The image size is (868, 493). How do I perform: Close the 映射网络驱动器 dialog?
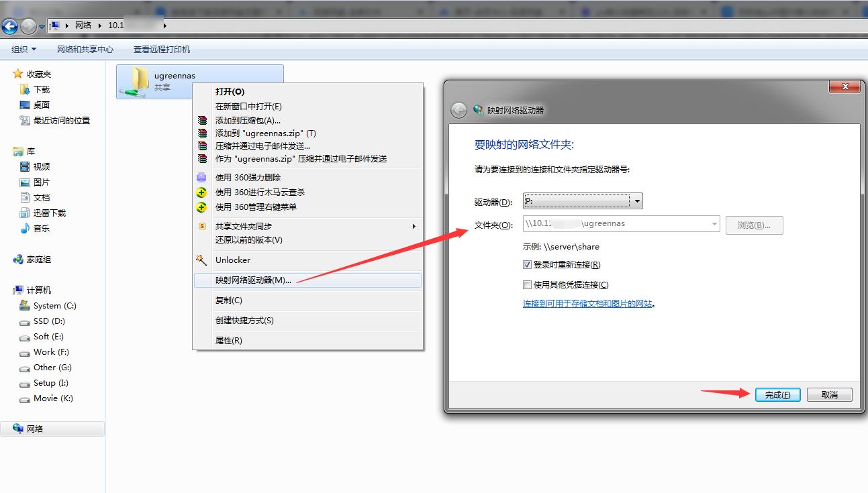click(845, 87)
